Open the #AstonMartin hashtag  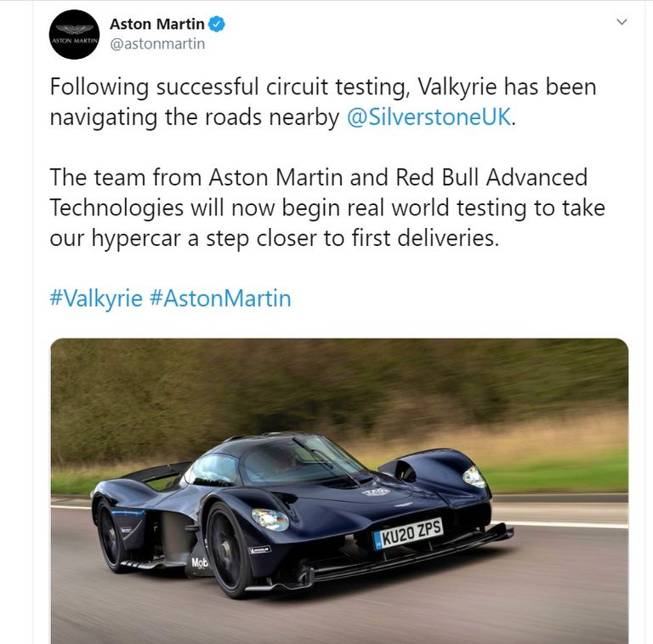coord(220,299)
